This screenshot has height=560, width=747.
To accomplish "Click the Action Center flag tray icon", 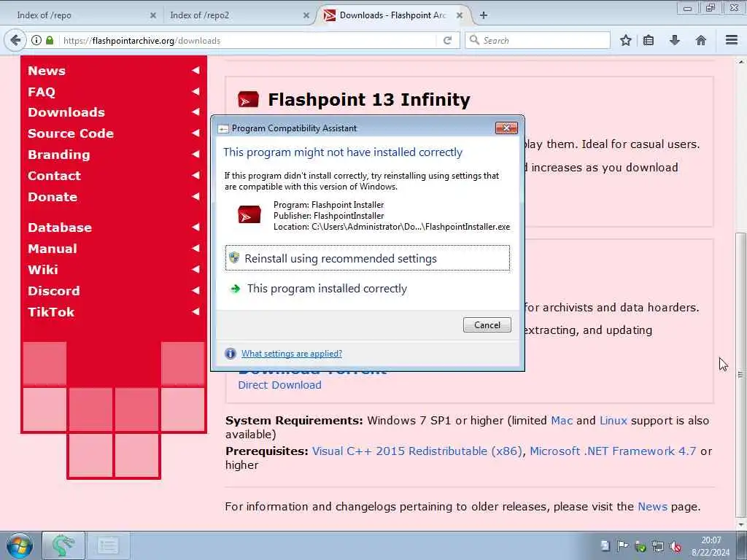I will pyautogui.click(x=623, y=546).
